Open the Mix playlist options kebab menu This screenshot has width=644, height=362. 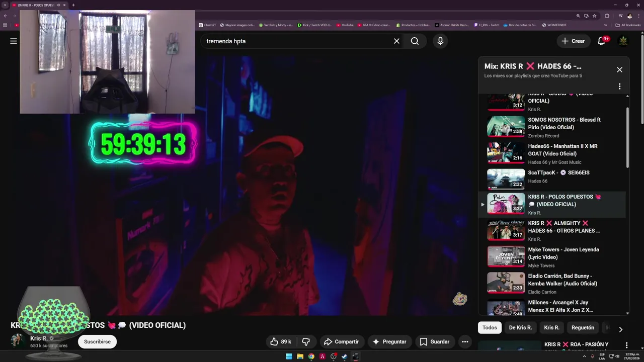point(619,86)
